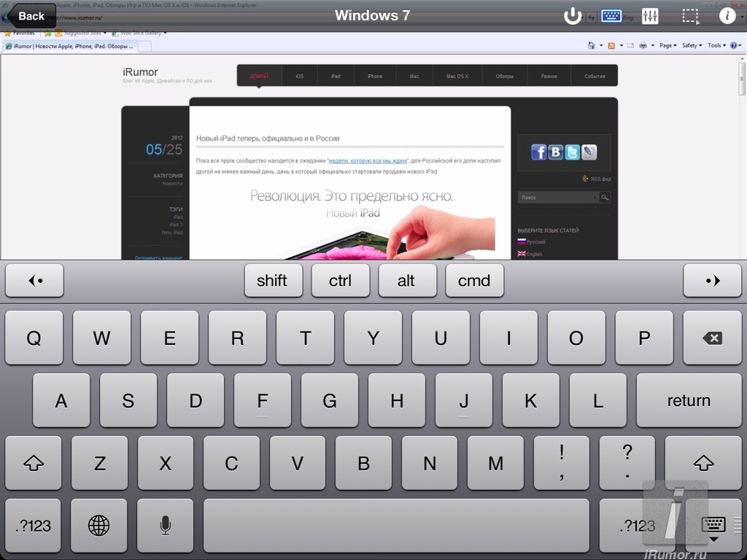Click the IE Favorites star
Viewport: 747px width, 560px height.
tap(7, 34)
